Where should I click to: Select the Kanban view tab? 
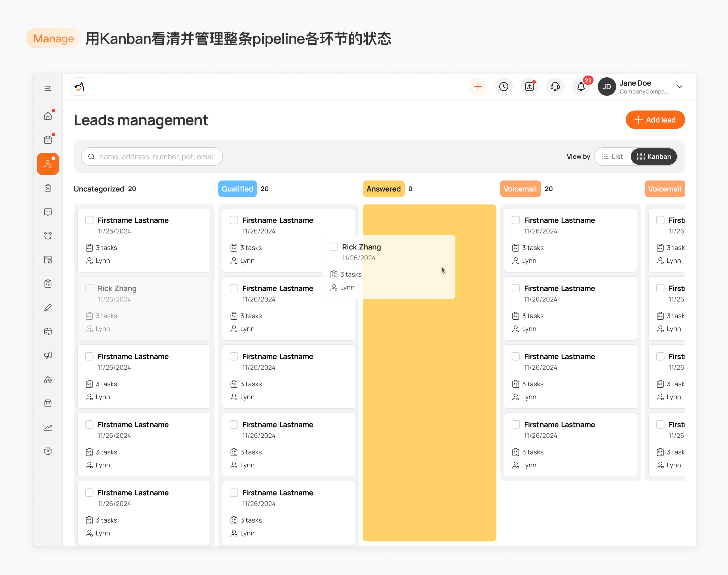653,156
